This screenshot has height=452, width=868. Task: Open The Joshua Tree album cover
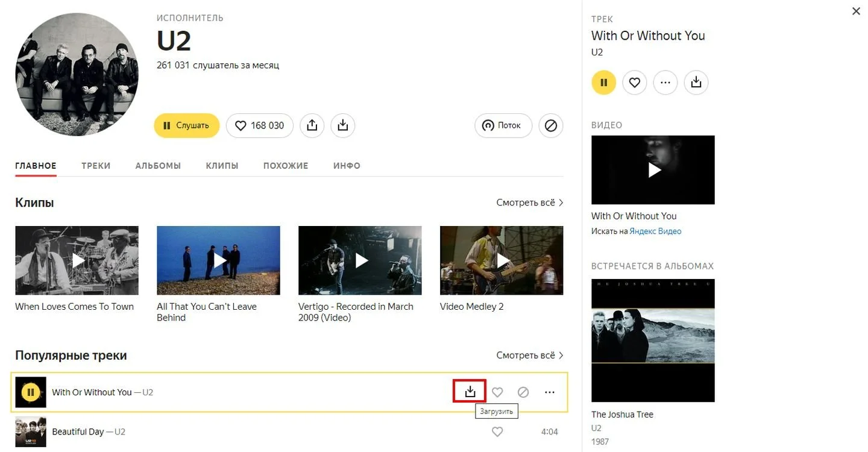click(653, 341)
